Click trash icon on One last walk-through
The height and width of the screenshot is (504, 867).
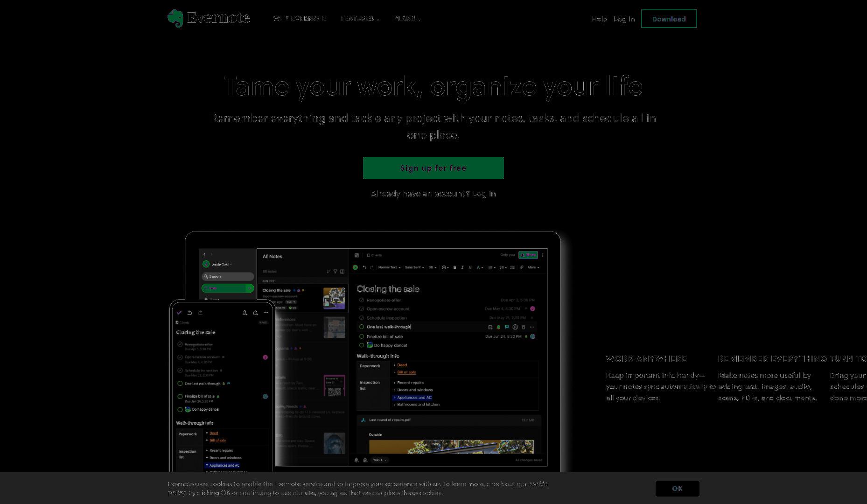click(524, 327)
